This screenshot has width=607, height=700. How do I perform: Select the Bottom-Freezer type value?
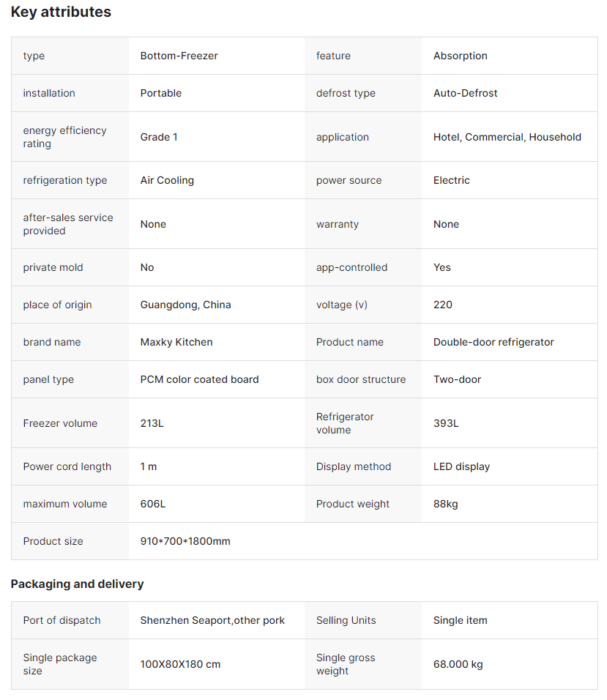[179, 56]
